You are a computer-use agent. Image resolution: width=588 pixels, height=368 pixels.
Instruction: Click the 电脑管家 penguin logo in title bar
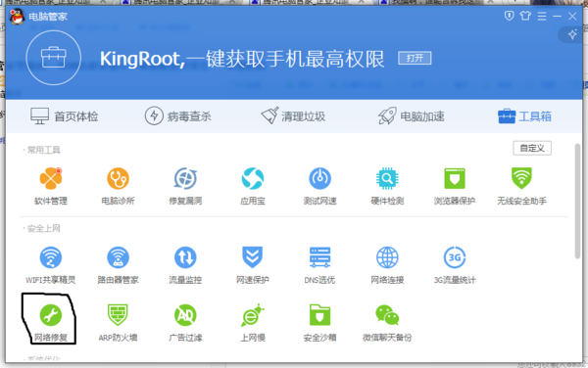17,17
